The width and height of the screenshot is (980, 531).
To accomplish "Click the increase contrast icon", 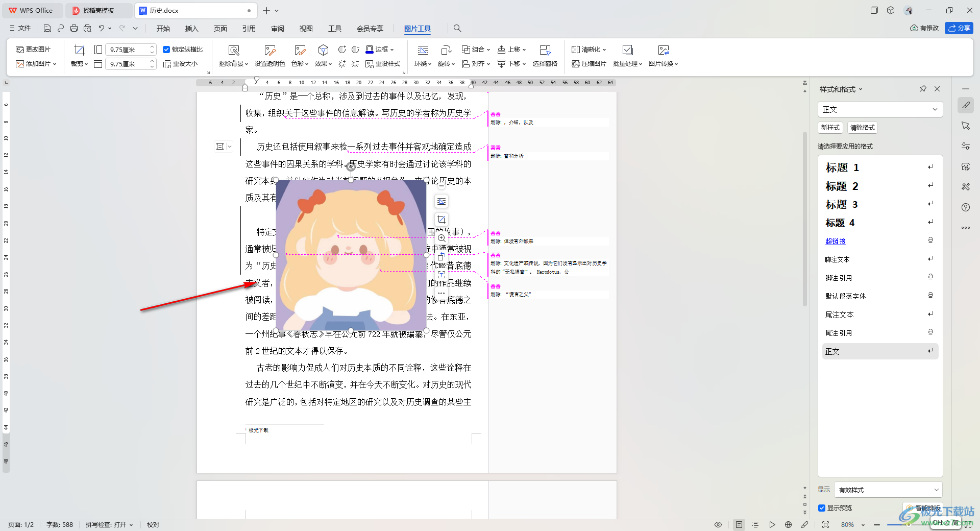I will (342, 50).
